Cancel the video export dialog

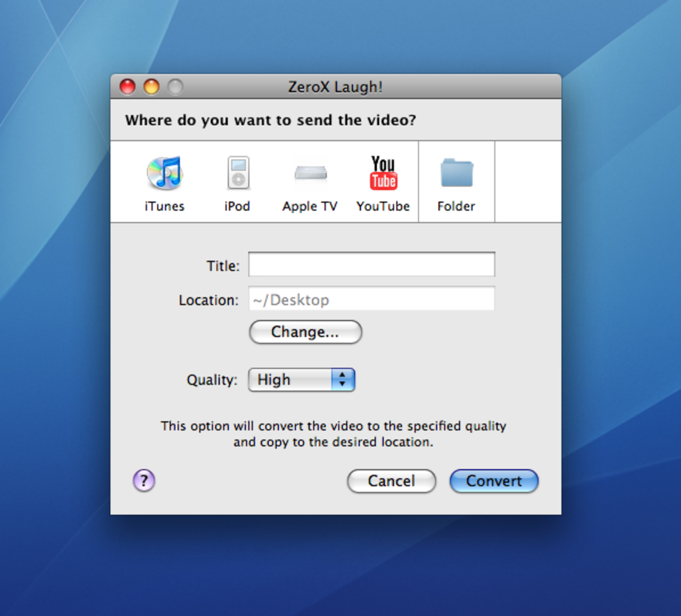[x=391, y=481]
